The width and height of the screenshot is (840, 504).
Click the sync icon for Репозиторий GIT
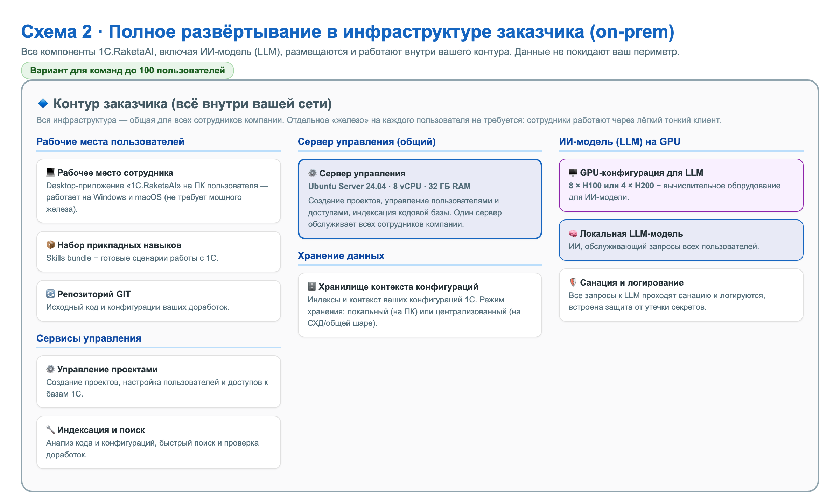(50, 294)
